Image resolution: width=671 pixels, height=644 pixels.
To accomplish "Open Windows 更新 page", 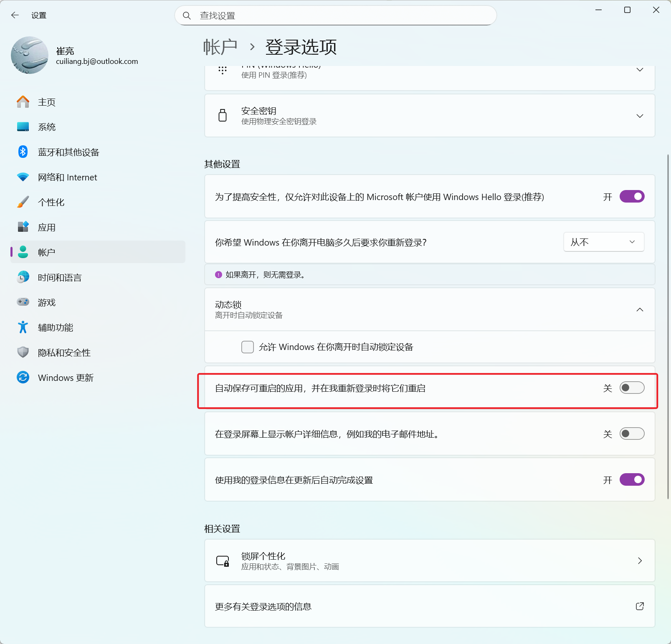I will pos(98,378).
